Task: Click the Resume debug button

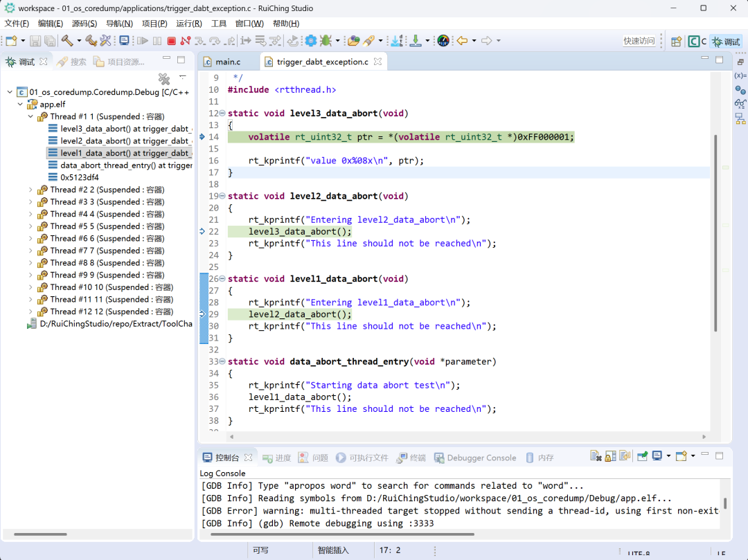Action: 143,42
